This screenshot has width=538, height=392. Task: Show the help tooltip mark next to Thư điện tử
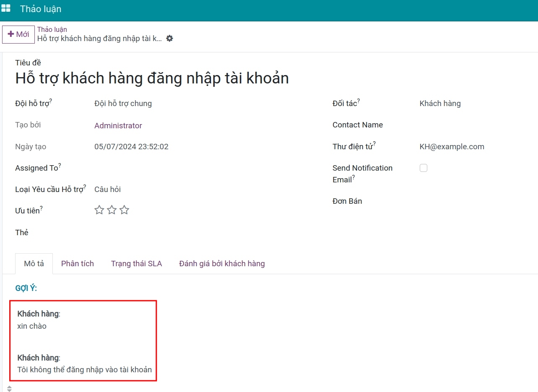click(x=374, y=144)
